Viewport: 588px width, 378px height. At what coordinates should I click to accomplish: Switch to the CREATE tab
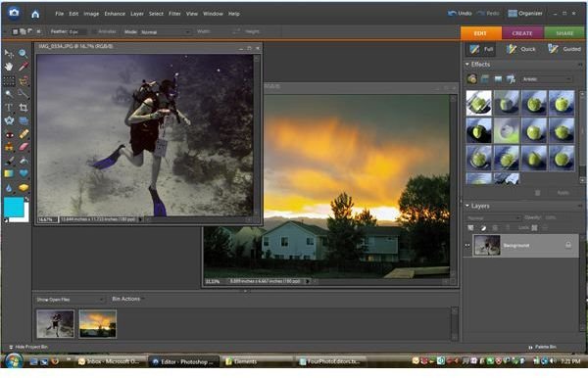pos(522,33)
